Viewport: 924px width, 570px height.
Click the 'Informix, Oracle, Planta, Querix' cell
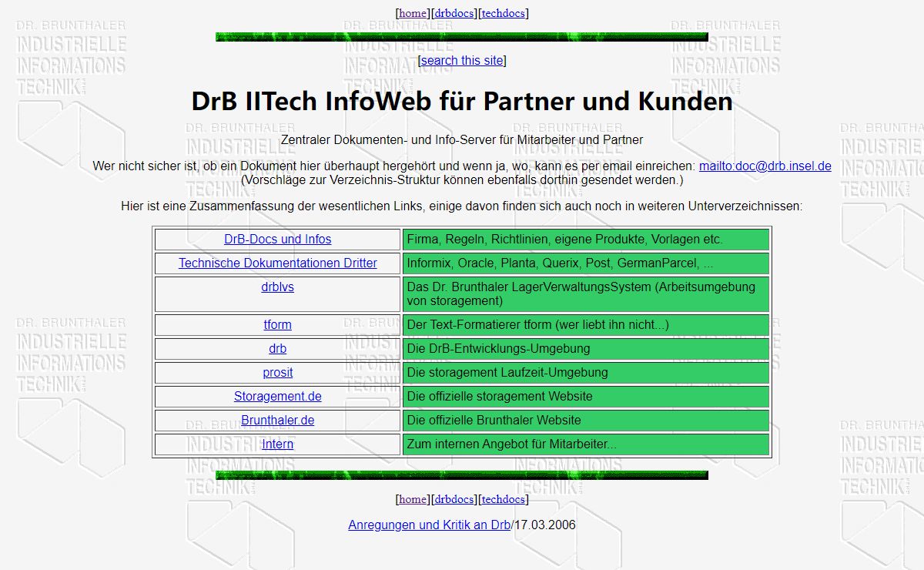586,263
